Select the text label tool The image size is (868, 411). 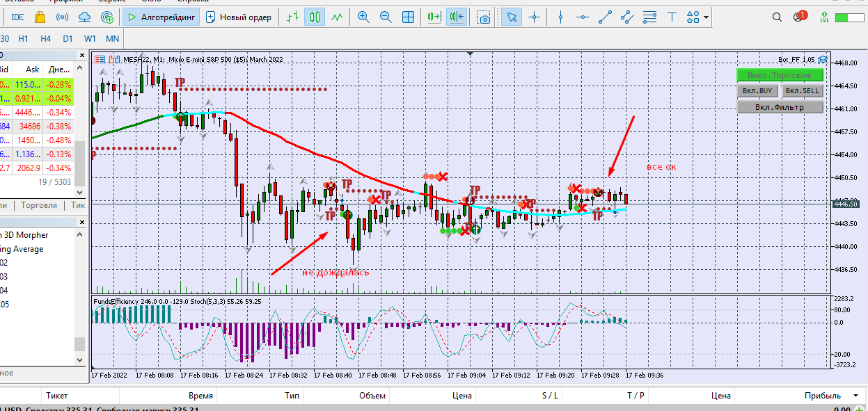pyautogui.click(x=672, y=17)
